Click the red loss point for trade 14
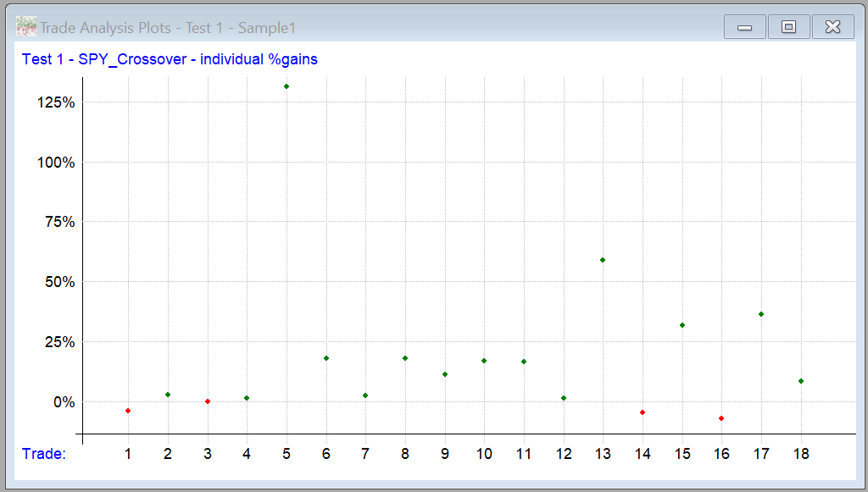This screenshot has height=492, width=868. [x=643, y=412]
